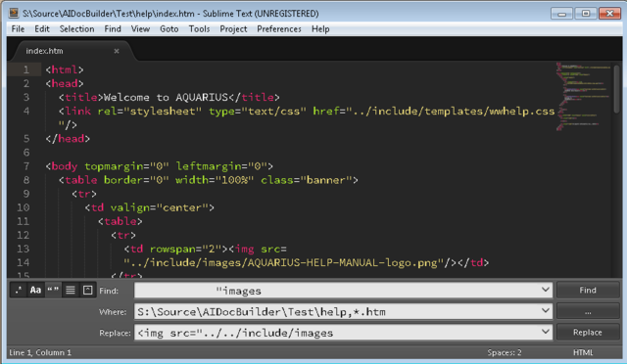Open the Selection menu
This screenshot has width=627, height=364.
(x=76, y=29)
